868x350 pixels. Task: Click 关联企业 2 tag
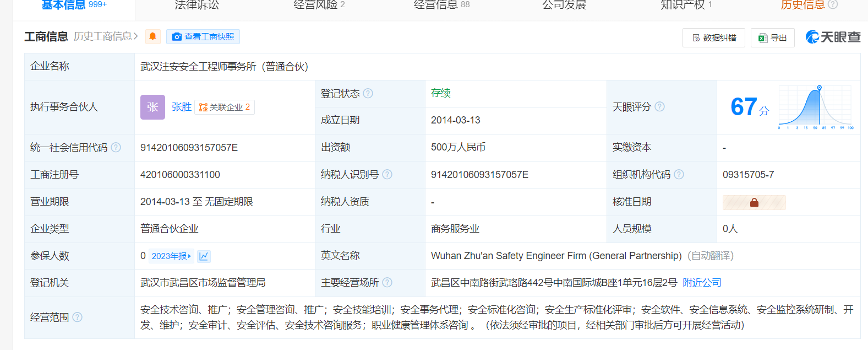(x=225, y=107)
